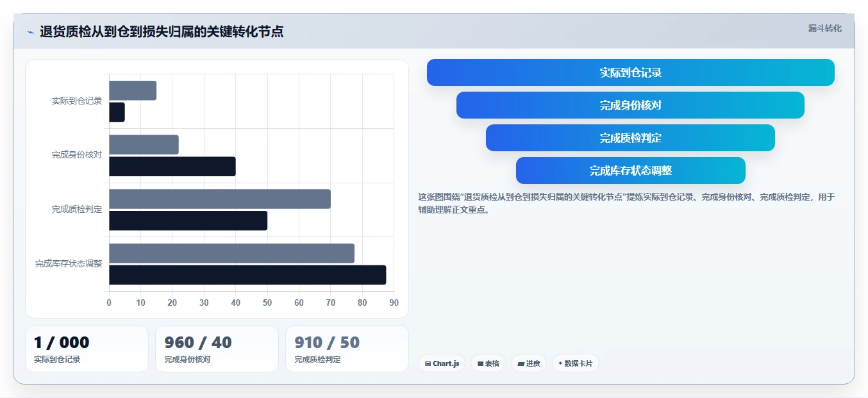Click the 数据卡片 tag chip
The height and width of the screenshot is (398, 868).
tap(575, 363)
